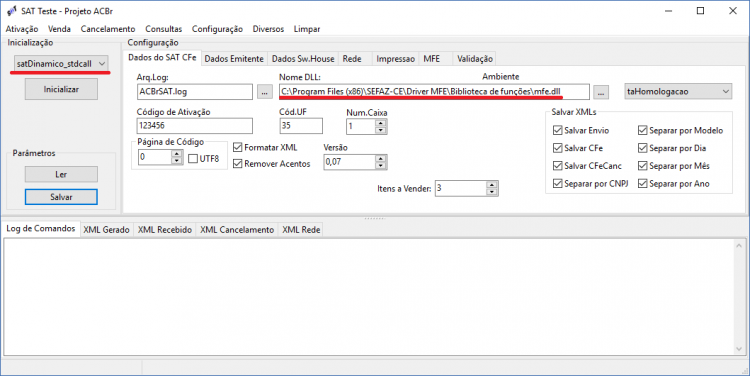Increase Num.Caixa with up arrow
This screenshot has height=376, width=750.
[381, 123]
